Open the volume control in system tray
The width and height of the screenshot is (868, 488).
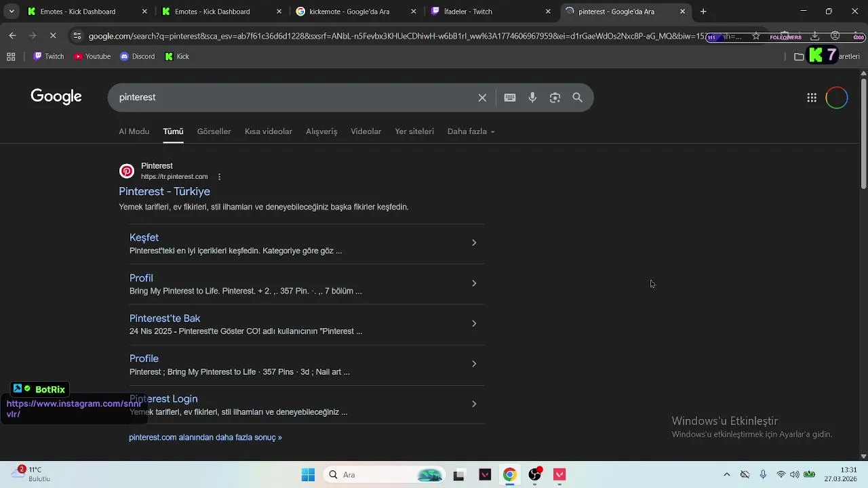pos(794,474)
